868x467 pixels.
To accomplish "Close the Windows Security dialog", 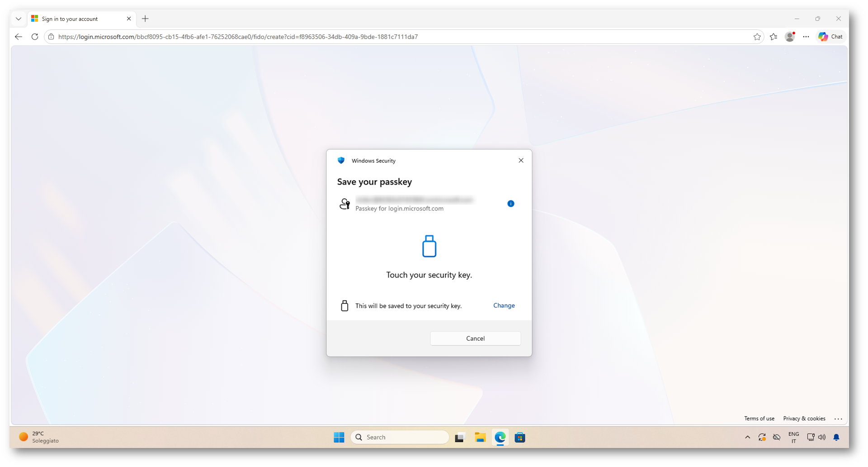I will tap(521, 160).
